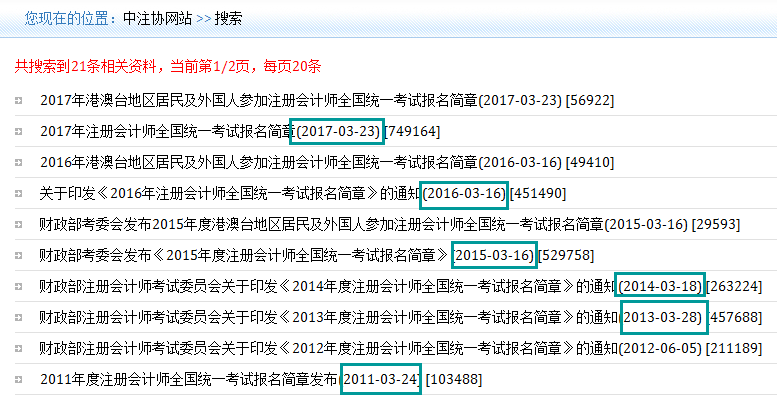
Task: Click bullet icon beside 财政部考委会发布《2015年度 row
Action: [x=19, y=255]
